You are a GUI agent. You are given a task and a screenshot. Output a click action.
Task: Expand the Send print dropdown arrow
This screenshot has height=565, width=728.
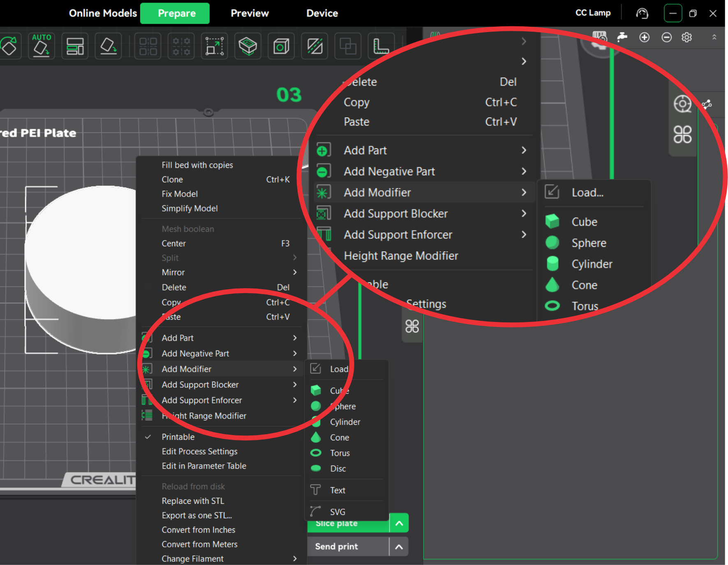(399, 546)
